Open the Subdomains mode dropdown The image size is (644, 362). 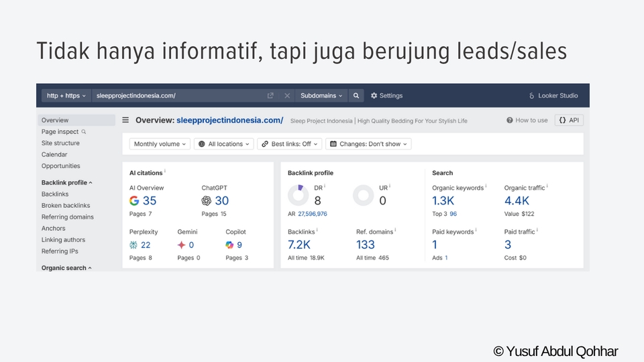pos(321,96)
